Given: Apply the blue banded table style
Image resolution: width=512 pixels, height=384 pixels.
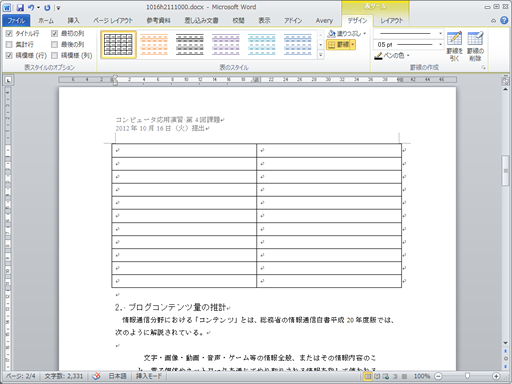Looking at the screenshot, I should (298, 45).
